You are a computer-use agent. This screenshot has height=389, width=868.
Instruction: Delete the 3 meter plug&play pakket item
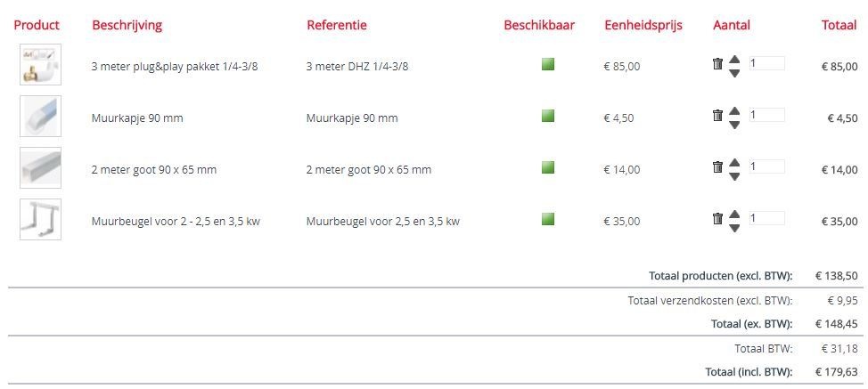(717, 64)
